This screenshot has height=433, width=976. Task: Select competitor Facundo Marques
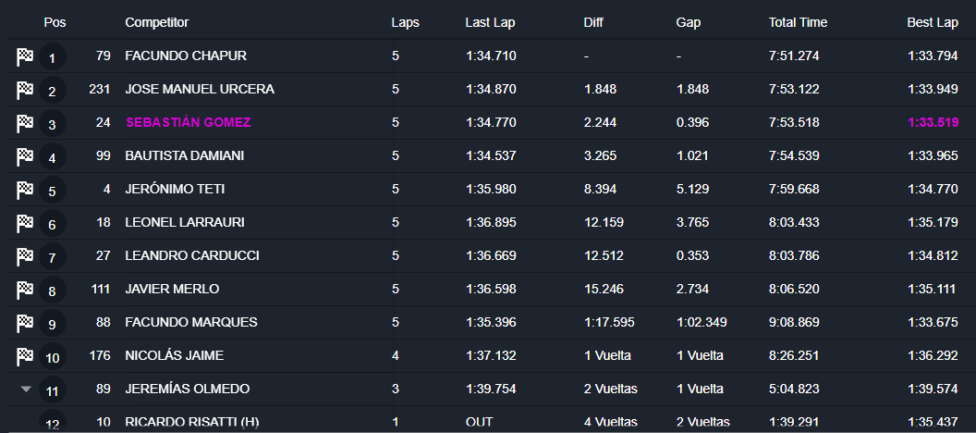pos(191,322)
